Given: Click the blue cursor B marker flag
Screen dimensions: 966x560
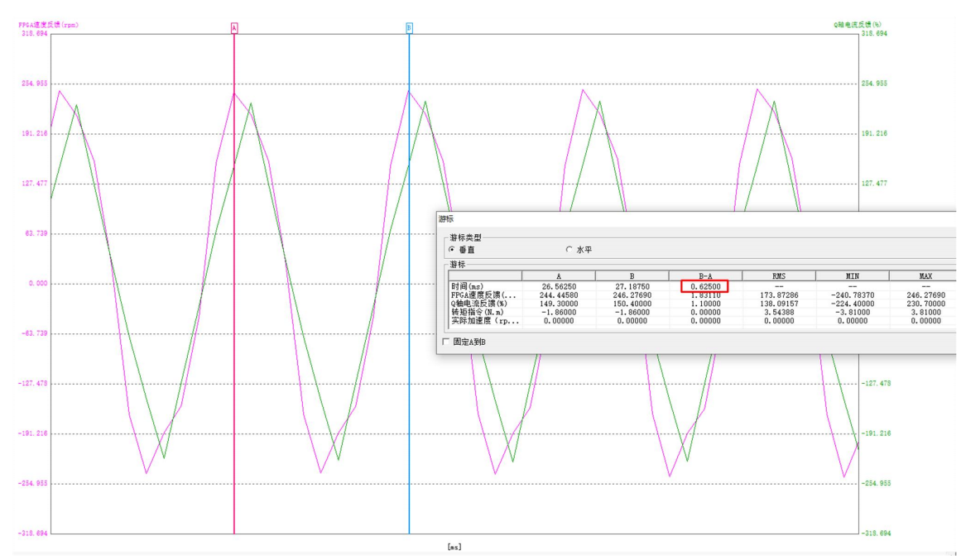Looking at the screenshot, I should click(x=409, y=28).
